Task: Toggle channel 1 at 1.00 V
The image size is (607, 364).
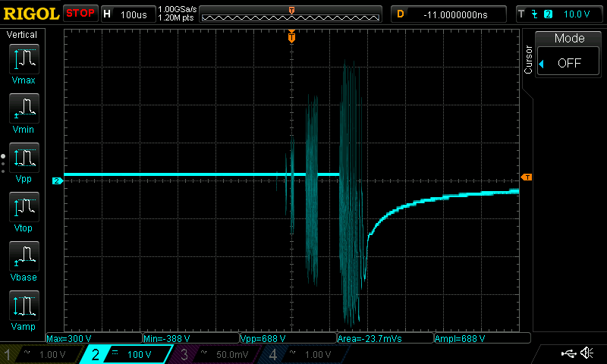Action: tap(39, 354)
